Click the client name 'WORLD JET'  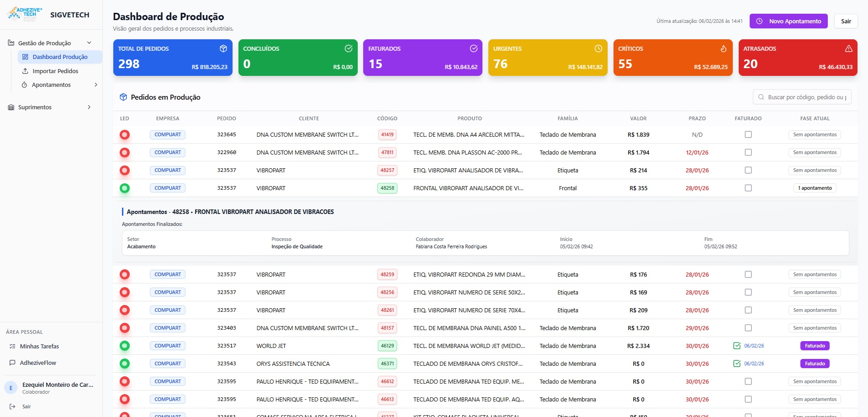pyautogui.click(x=271, y=346)
